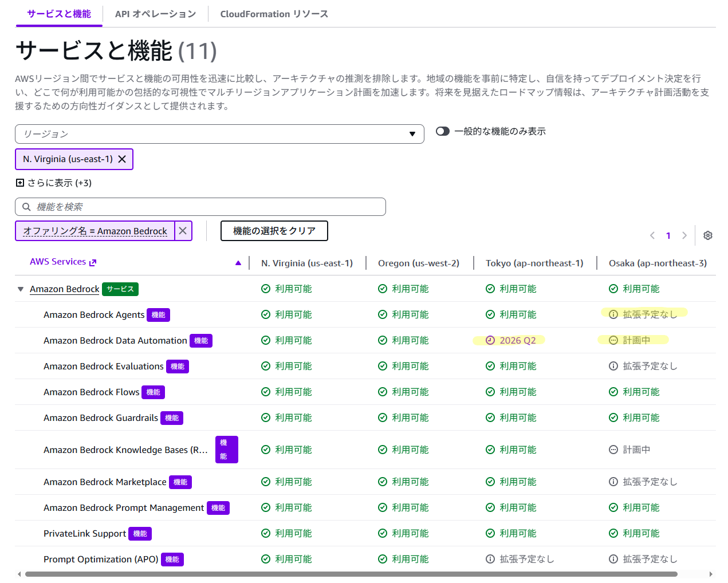Click the scrollbar left arrow
The width and height of the screenshot is (728, 583).
(19, 574)
